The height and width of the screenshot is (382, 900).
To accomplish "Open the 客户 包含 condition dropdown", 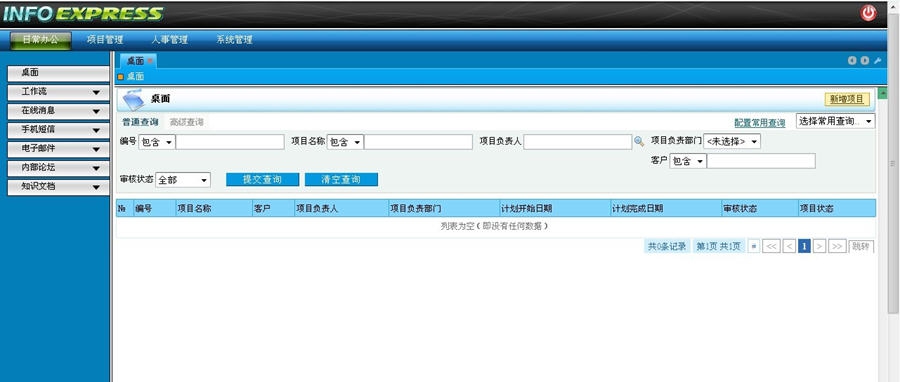I will coord(688,161).
